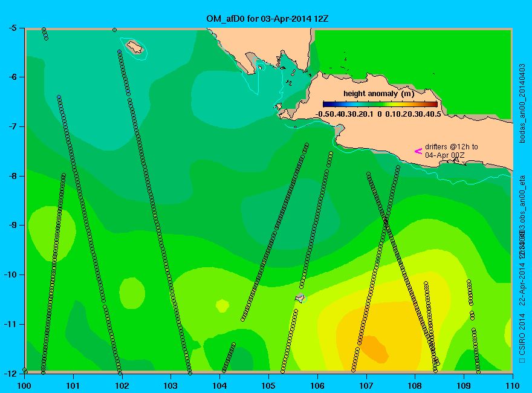532x393 pixels.
Task: Click the 'height anomaly (m)' legend label
Action: [379, 94]
